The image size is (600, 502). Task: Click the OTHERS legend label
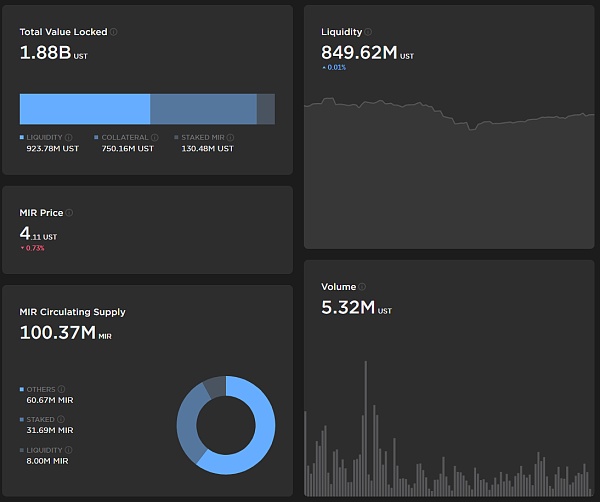coord(41,390)
